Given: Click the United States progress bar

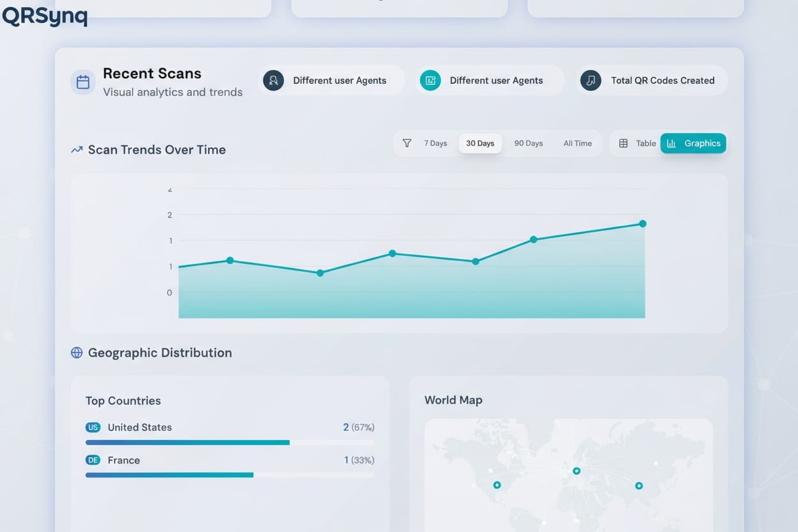Looking at the screenshot, I should (187, 442).
